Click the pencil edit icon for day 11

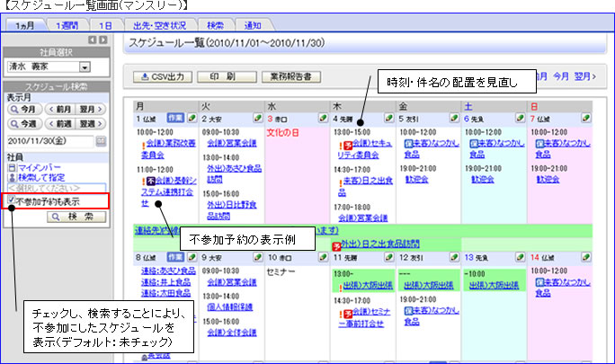pos(388,257)
